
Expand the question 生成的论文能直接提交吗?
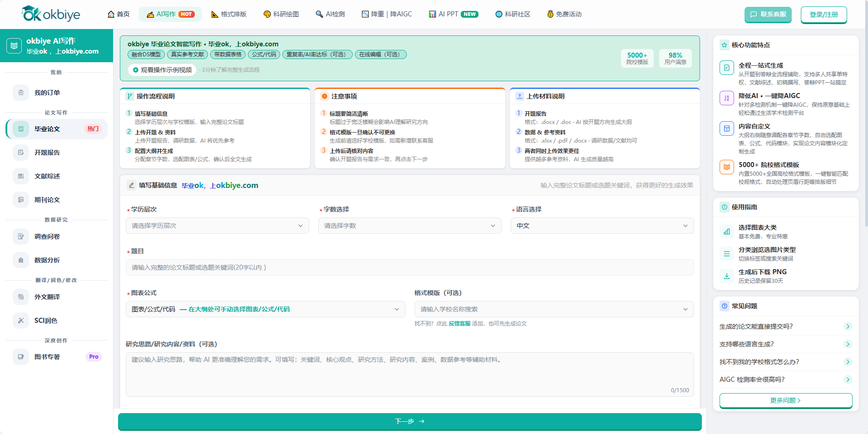coord(786,326)
